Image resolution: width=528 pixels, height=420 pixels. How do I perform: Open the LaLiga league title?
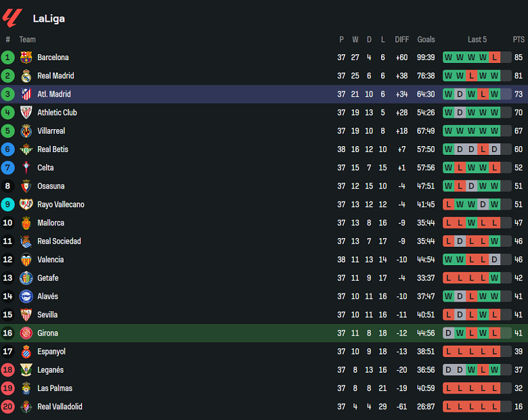[49, 18]
